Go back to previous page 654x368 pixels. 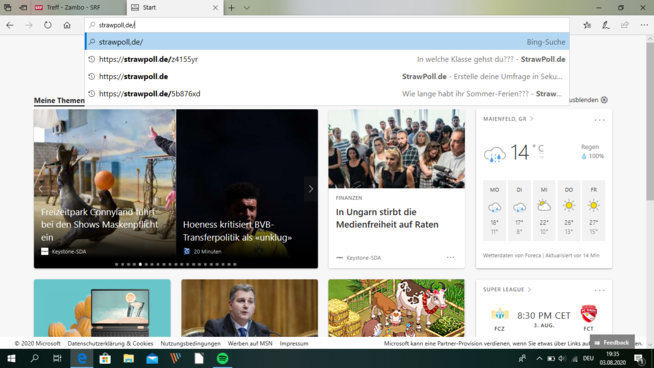point(10,25)
